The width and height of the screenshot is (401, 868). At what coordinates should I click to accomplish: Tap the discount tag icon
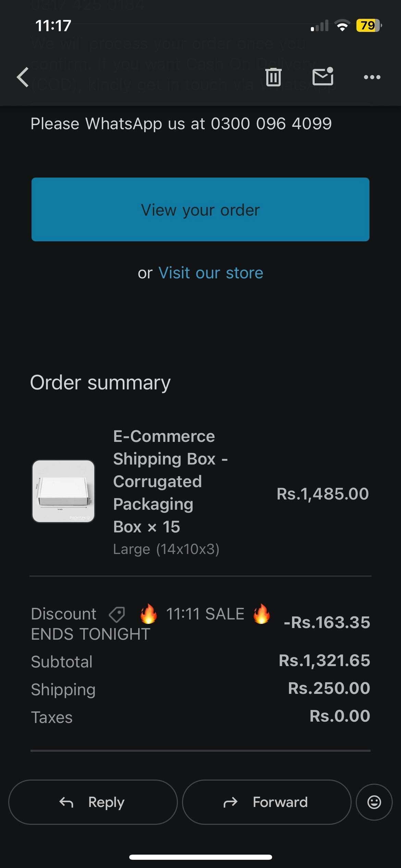pyautogui.click(x=117, y=614)
